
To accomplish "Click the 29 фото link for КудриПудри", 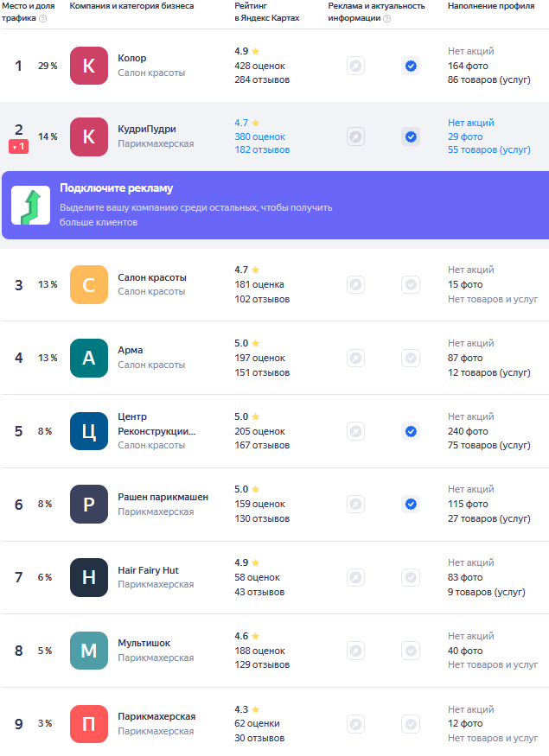I will click(x=465, y=137).
